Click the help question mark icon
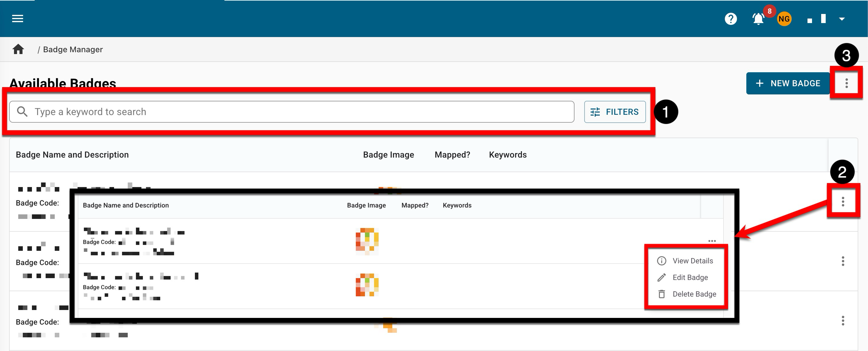The image size is (868, 351). tap(731, 19)
